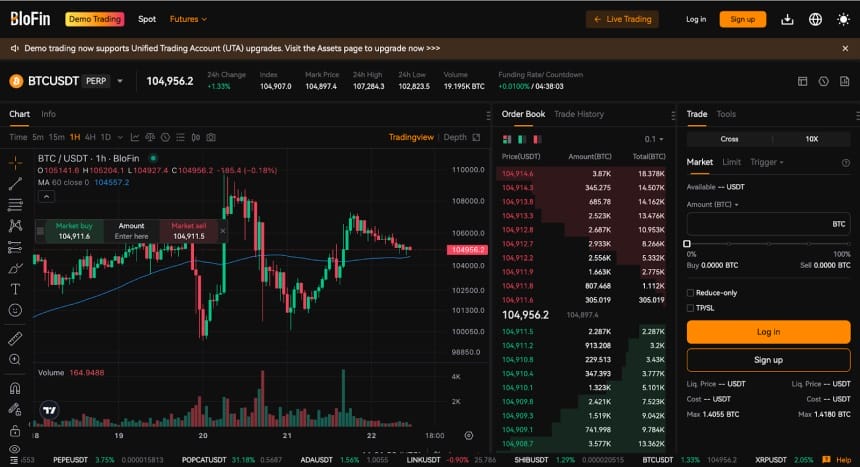Open the forecasting and measurement tools
The height and width of the screenshot is (467, 860).
coord(15,247)
